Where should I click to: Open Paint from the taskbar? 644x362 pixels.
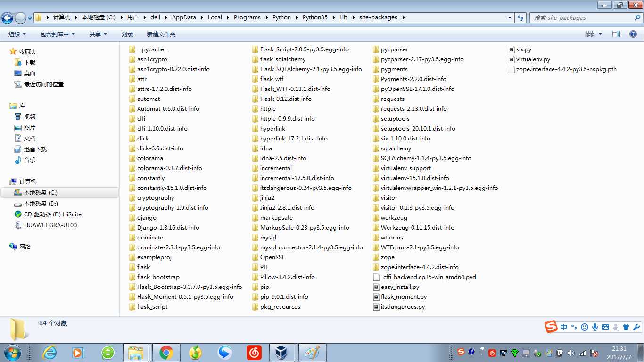(312, 353)
